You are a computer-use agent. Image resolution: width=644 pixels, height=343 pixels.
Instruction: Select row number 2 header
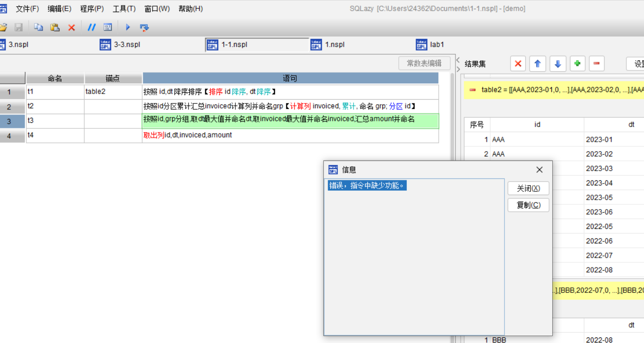pos(12,107)
